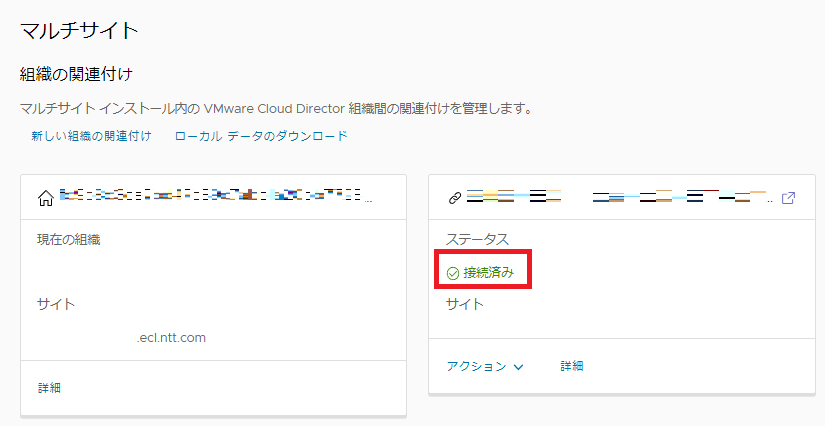Click the chain link icon on the associated card
The width and height of the screenshot is (825, 426).
point(454,199)
